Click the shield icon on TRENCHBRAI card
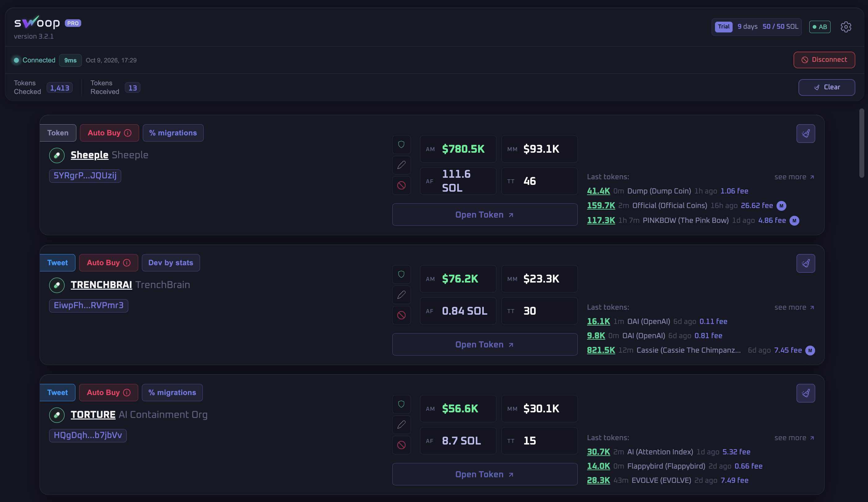 [x=401, y=274]
